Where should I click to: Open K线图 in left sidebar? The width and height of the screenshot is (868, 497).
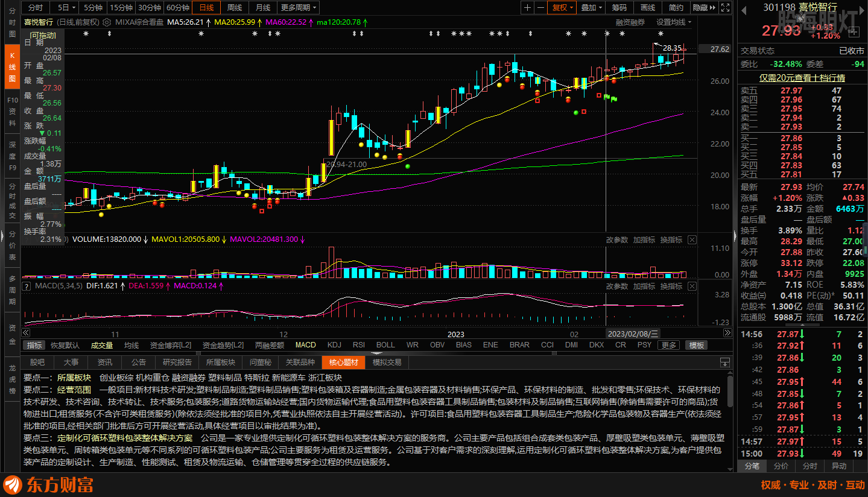click(12, 66)
